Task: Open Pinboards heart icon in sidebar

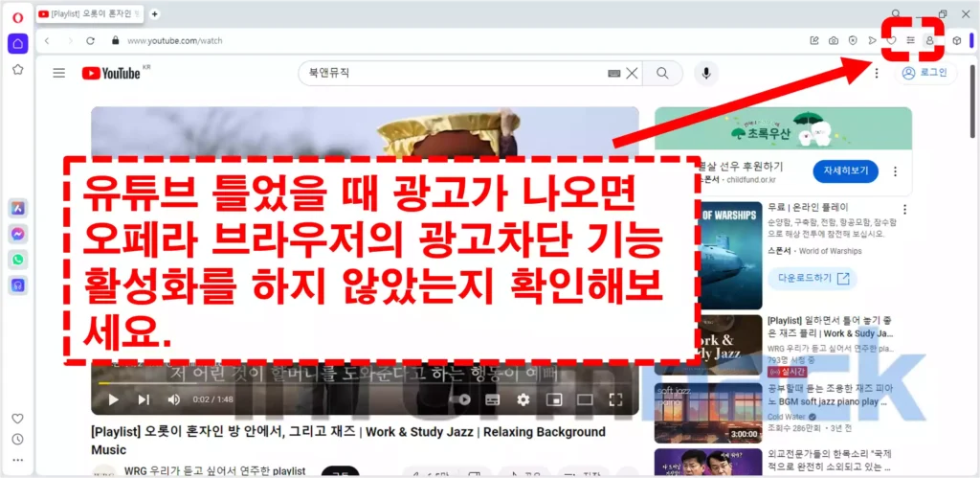Action: (x=18, y=418)
